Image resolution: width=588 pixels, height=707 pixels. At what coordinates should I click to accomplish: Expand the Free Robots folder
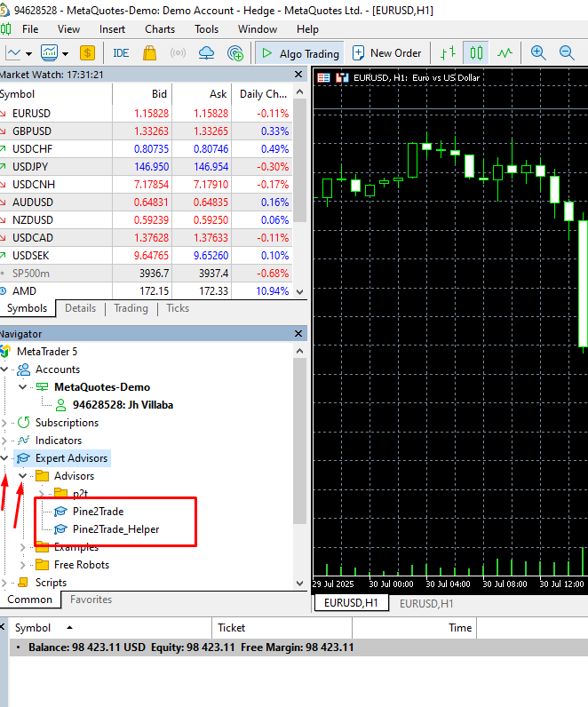(x=23, y=565)
